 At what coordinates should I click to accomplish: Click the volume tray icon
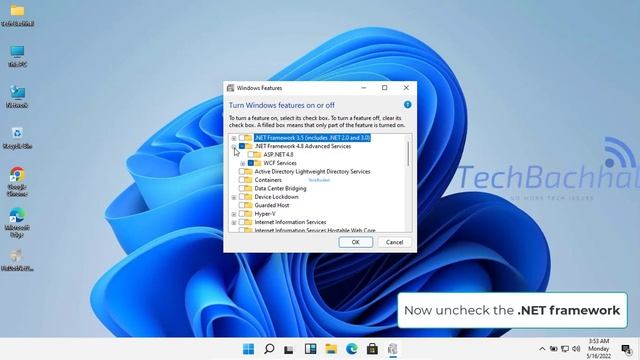(576, 349)
